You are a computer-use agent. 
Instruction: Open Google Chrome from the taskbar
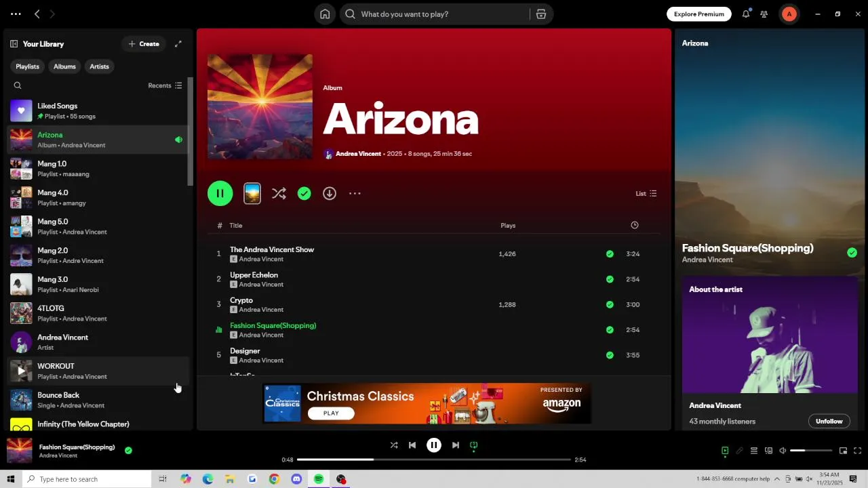pos(274,479)
